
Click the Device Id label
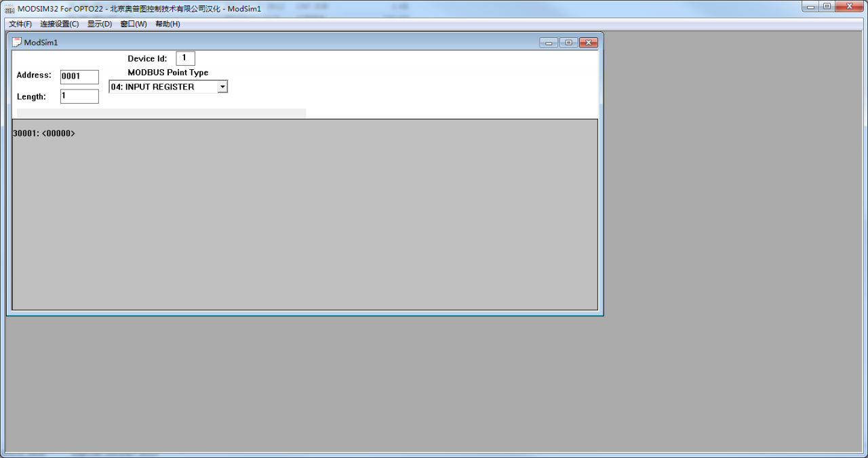[147, 59]
